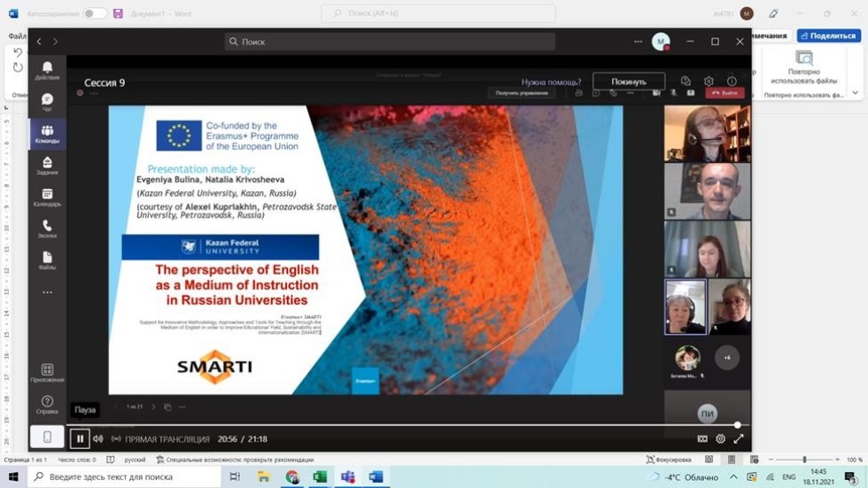The height and width of the screenshot is (488, 868).
Task: Go to Files in Teams sidebar
Action: [x=47, y=259]
